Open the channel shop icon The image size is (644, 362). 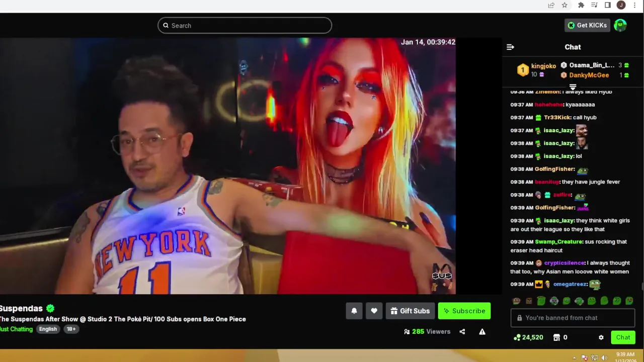[x=557, y=337]
